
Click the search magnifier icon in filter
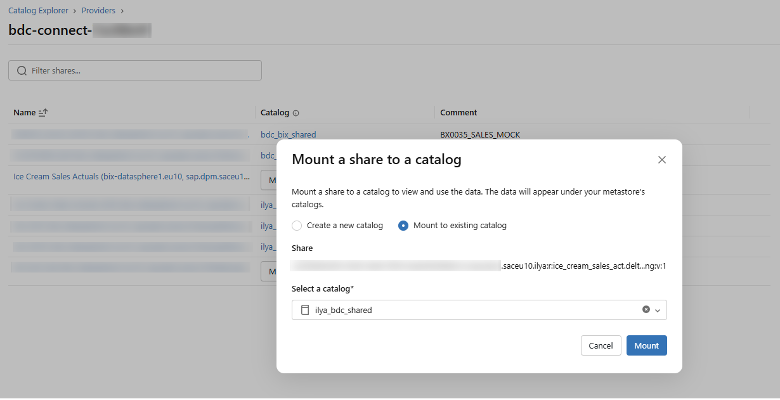22,71
